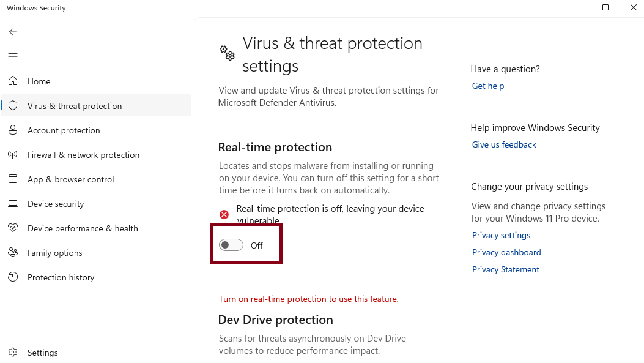The image size is (644, 363).
Task: Open Protection history clock icon
Action: point(13,277)
